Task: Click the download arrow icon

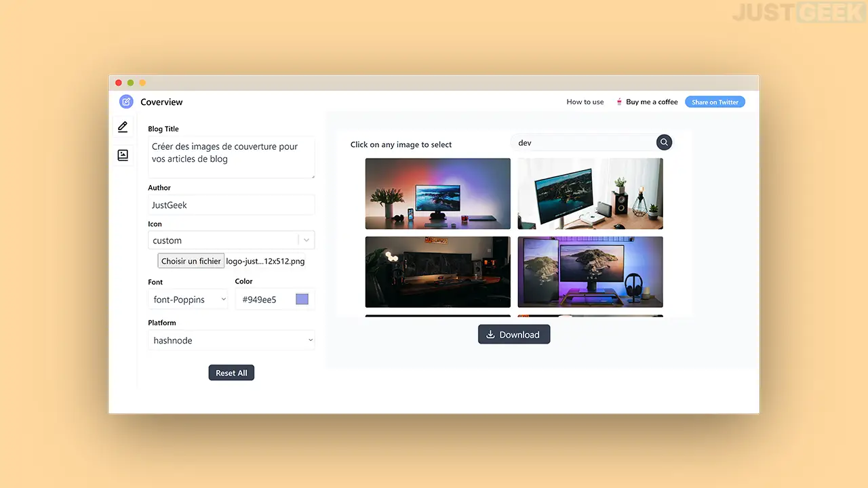Action: coord(491,334)
